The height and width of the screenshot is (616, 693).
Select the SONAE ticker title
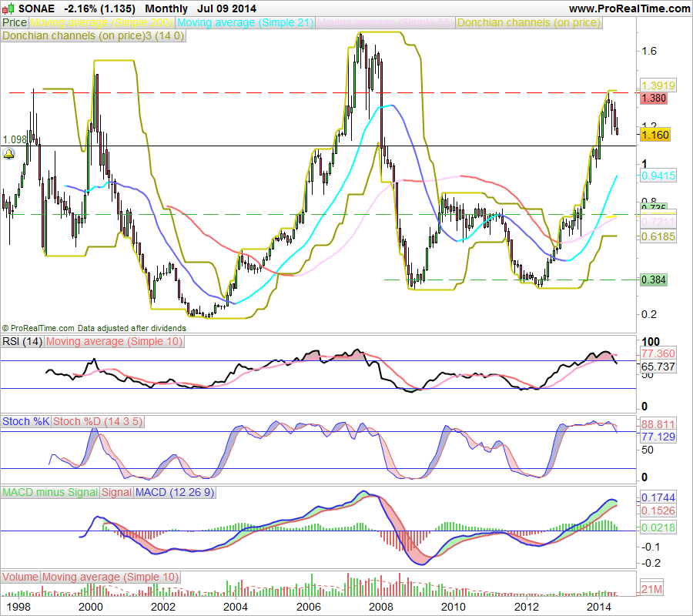[x=36, y=8]
